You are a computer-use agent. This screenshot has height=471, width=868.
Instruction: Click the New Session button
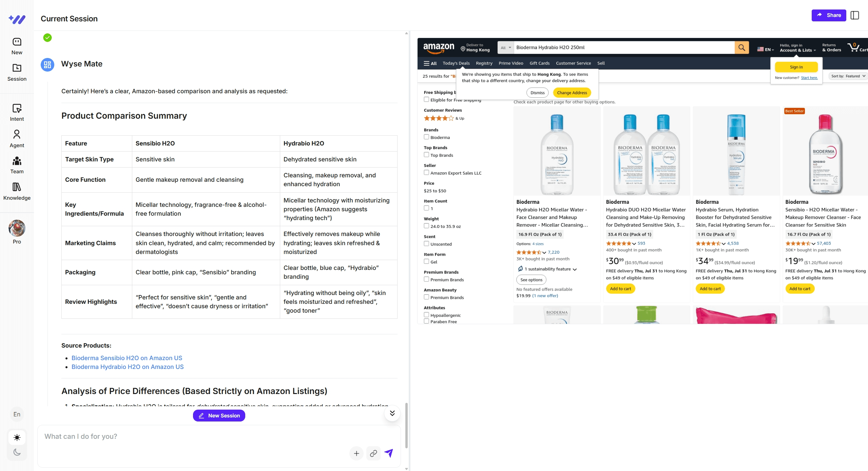pyautogui.click(x=219, y=415)
